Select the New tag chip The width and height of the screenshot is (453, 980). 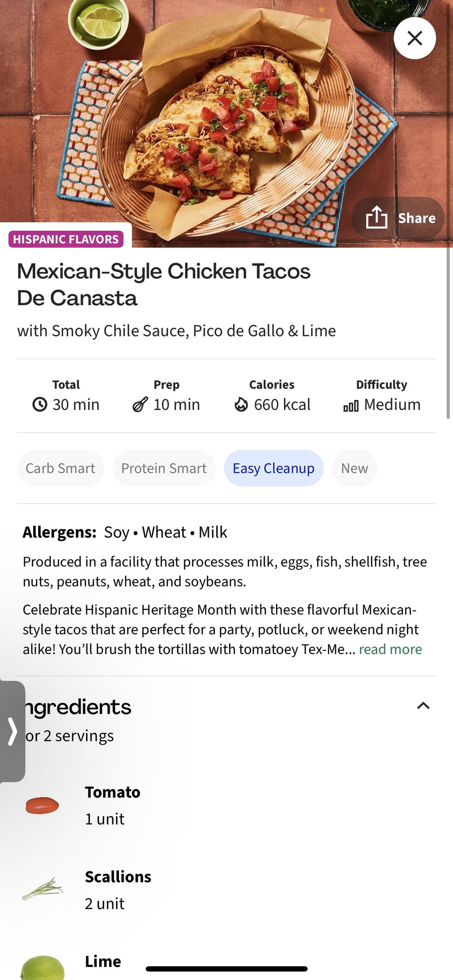(354, 468)
